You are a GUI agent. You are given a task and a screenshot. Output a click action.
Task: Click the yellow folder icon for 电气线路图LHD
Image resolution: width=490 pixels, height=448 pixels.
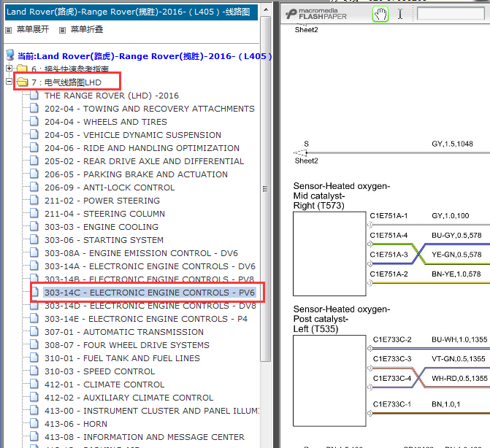pos(22,82)
